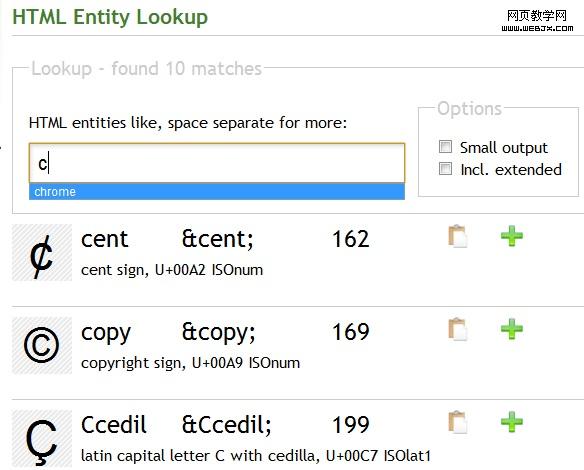The width and height of the screenshot is (584, 470).
Task: Click the 199 numeric code
Action: (x=351, y=425)
